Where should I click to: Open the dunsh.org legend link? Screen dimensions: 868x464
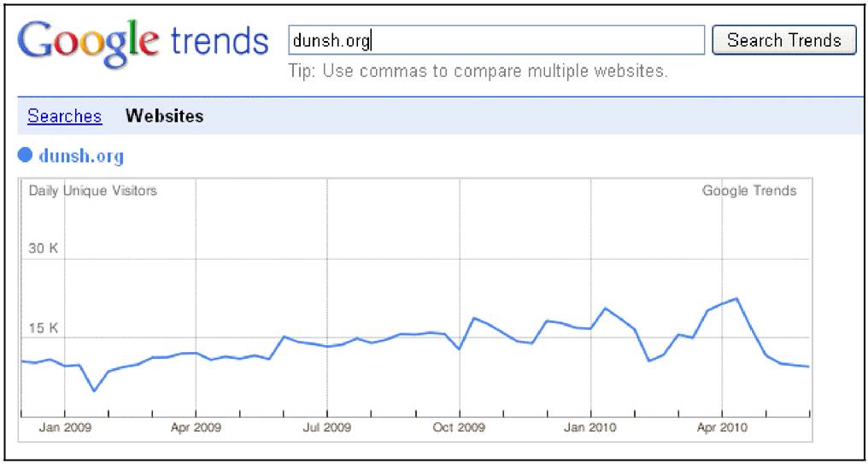tap(81, 156)
